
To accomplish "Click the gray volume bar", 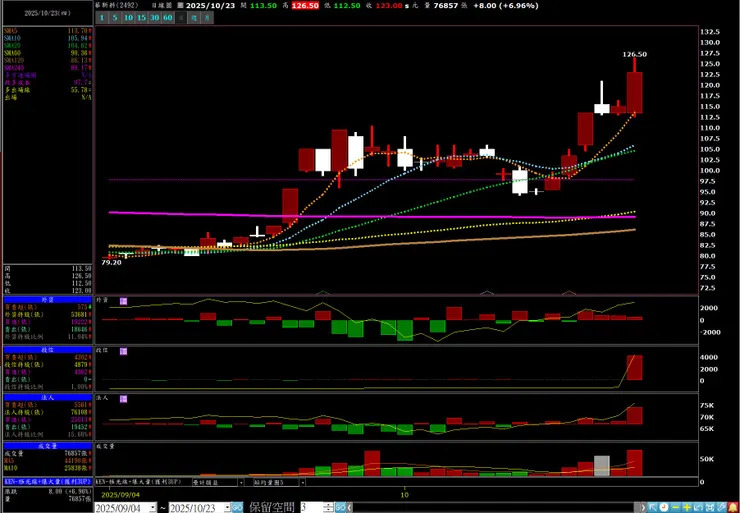I will (601, 465).
